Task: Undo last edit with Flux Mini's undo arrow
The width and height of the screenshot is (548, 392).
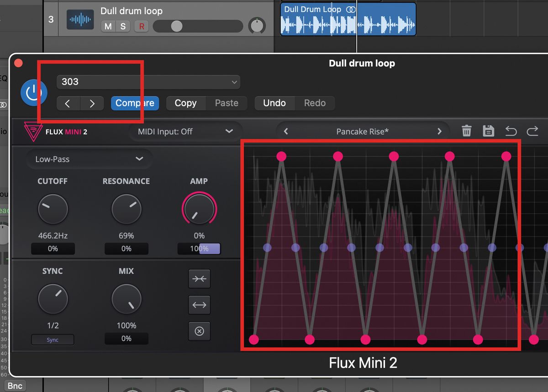Action: (x=511, y=131)
